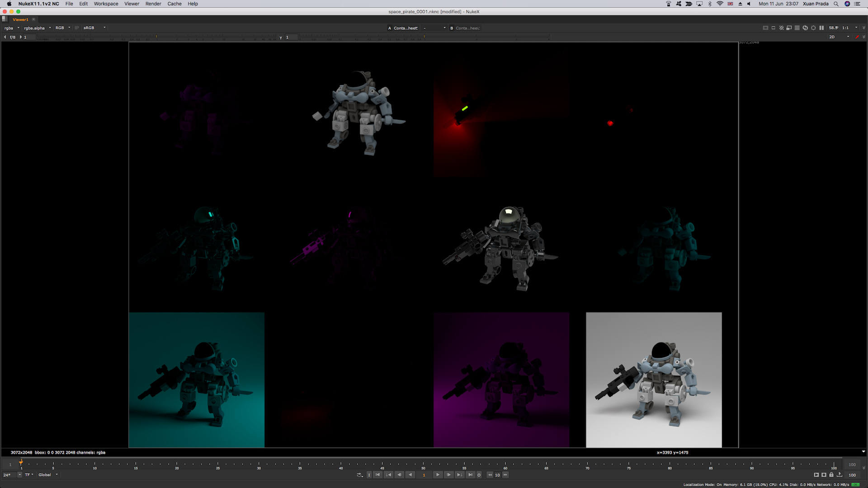Click the current frame number field

424,475
